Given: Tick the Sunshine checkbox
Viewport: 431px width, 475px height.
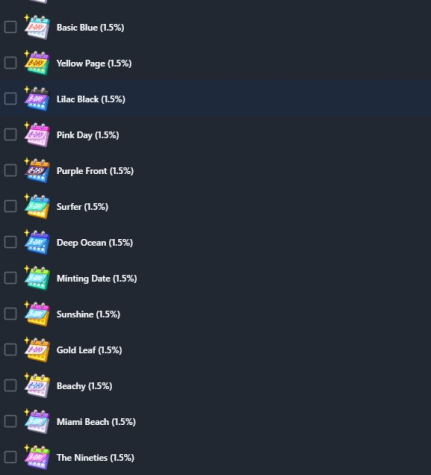Looking at the screenshot, I should (10, 314).
